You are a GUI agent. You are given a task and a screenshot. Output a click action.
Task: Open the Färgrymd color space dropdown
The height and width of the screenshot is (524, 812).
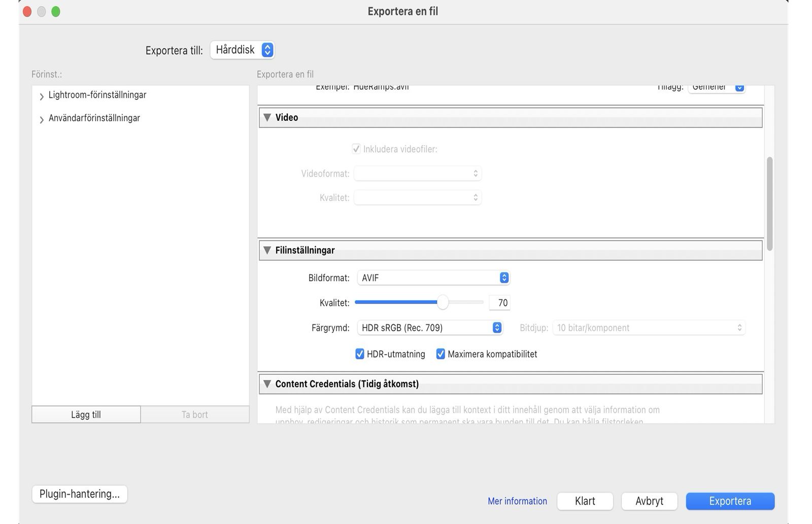[429, 328]
